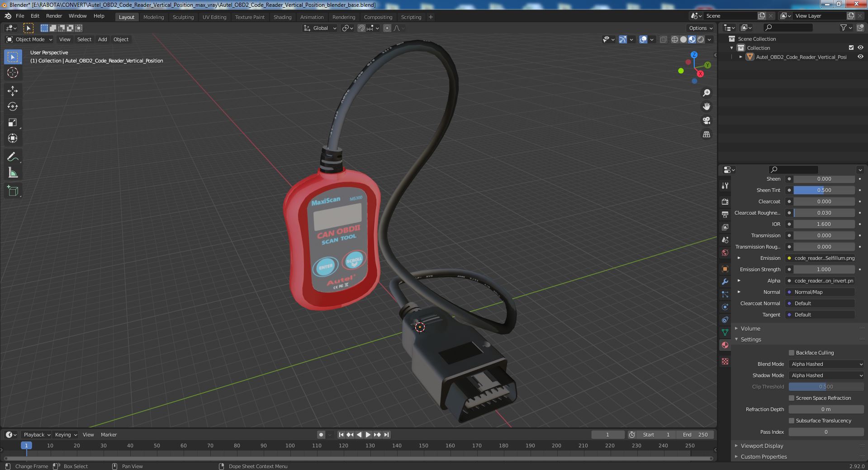This screenshot has height=470, width=868.
Task: Toggle X-ray display button
Action: pos(663,39)
